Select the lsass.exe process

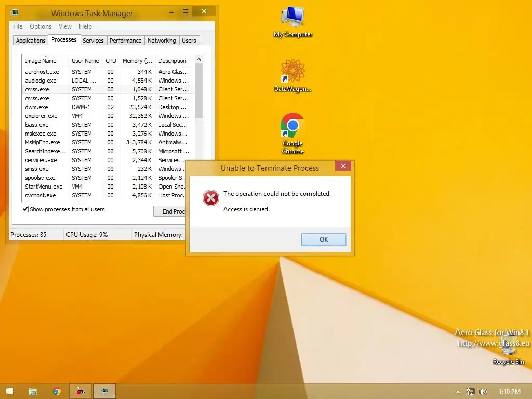(108, 125)
